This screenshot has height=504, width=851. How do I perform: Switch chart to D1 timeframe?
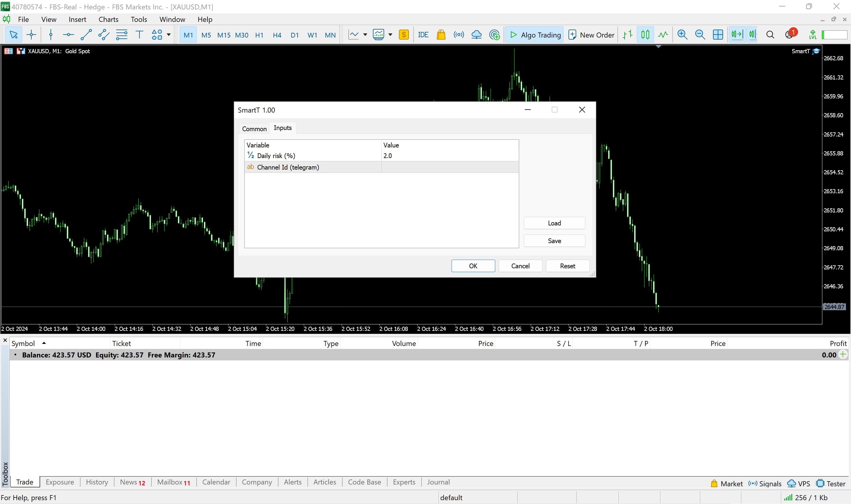pos(295,35)
